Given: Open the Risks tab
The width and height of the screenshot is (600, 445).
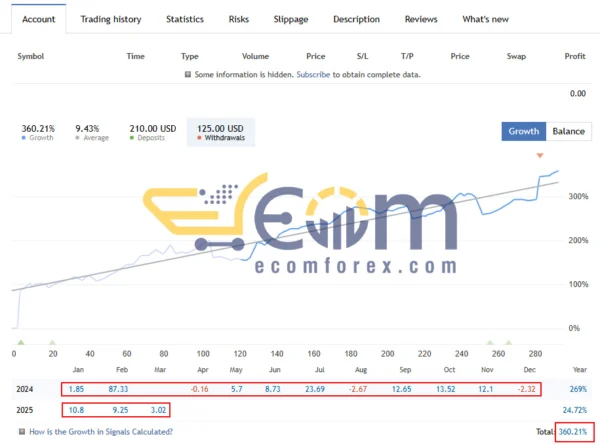Looking at the screenshot, I should (239, 19).
